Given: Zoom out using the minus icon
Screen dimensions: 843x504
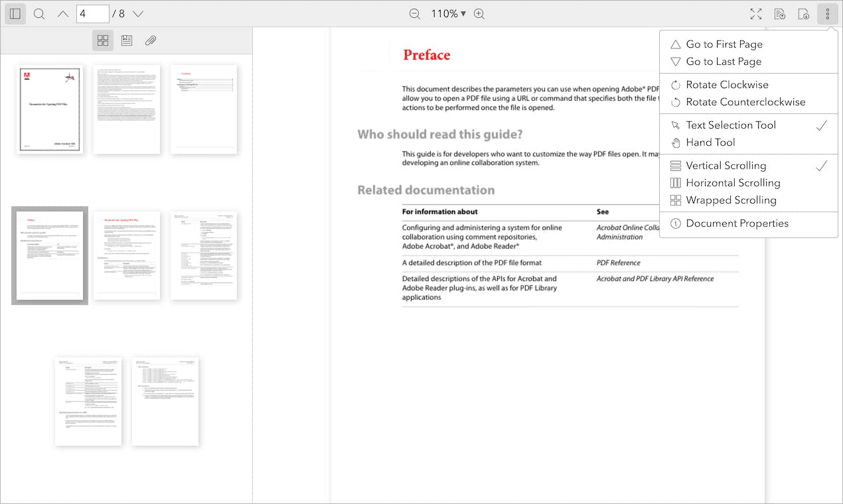Looking at the screenshot, I should [x=415, y=13].
